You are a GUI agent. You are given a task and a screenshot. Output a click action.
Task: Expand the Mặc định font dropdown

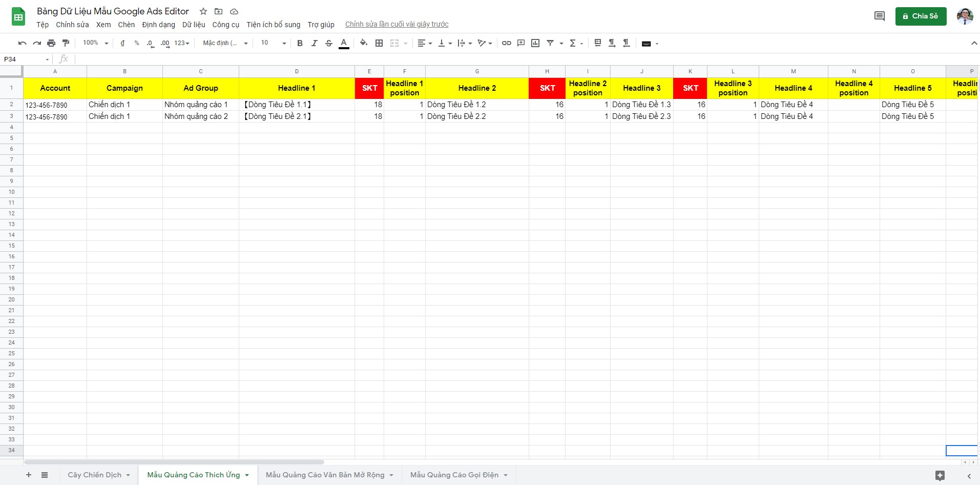coord(225,43)
